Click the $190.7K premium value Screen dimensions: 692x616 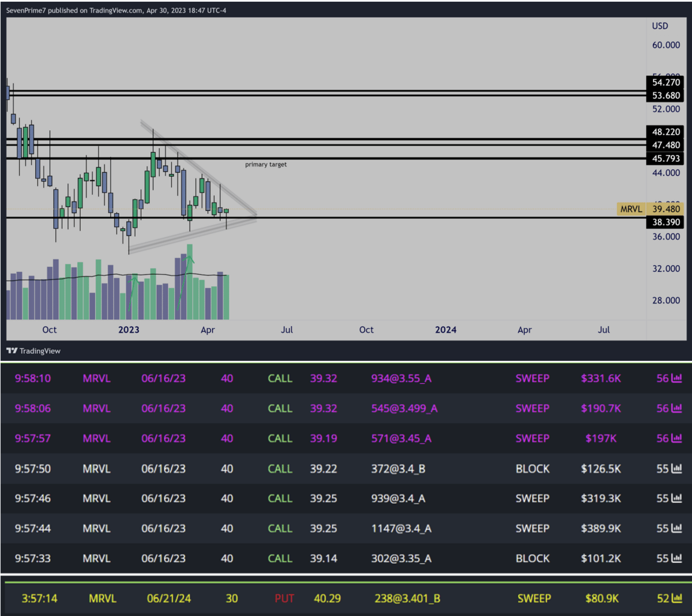[601, 409]
